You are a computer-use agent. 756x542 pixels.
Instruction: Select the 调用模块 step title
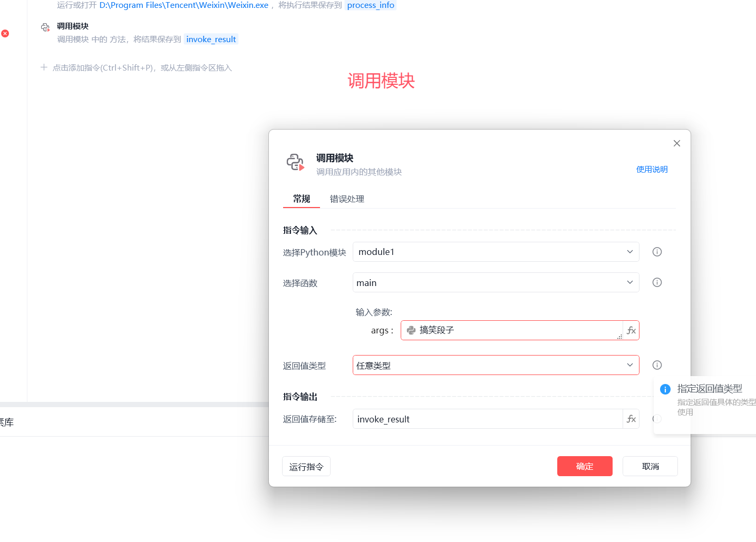(73, 26)
